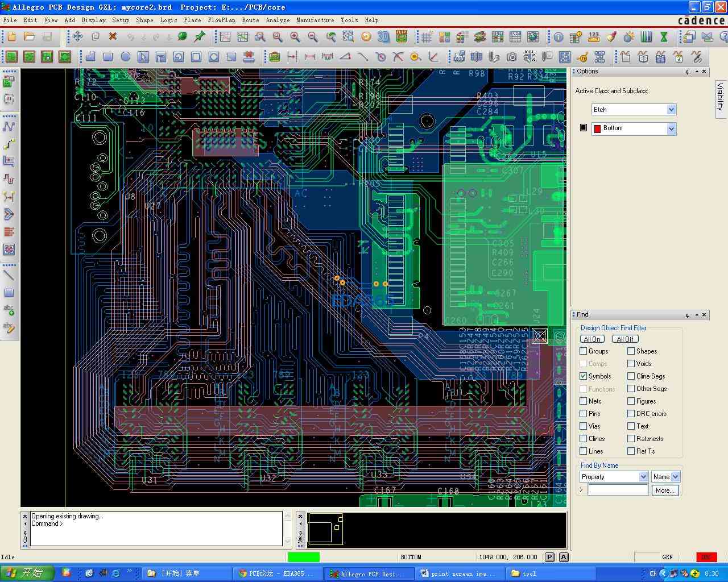Click the Show Element info icon
Image resolution: width=728 pixels, height=582 pixels.
pyautogui.click(x=559, y=37)
